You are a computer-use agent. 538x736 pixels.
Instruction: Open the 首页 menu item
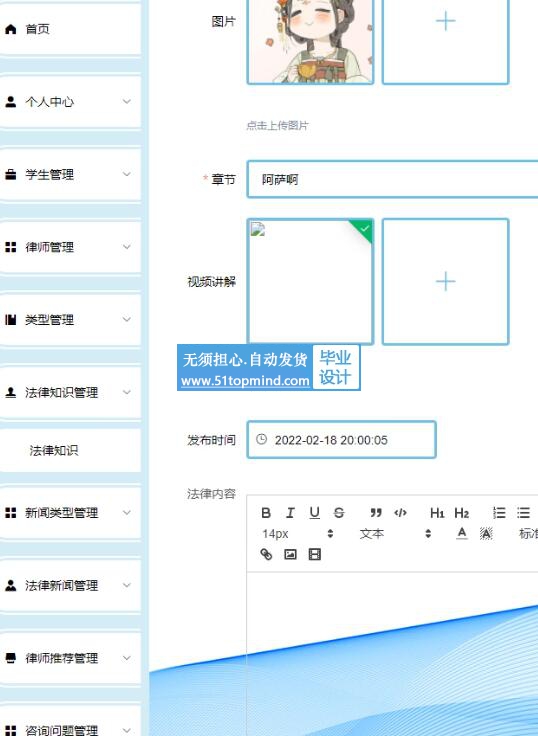tap(70, 29)
